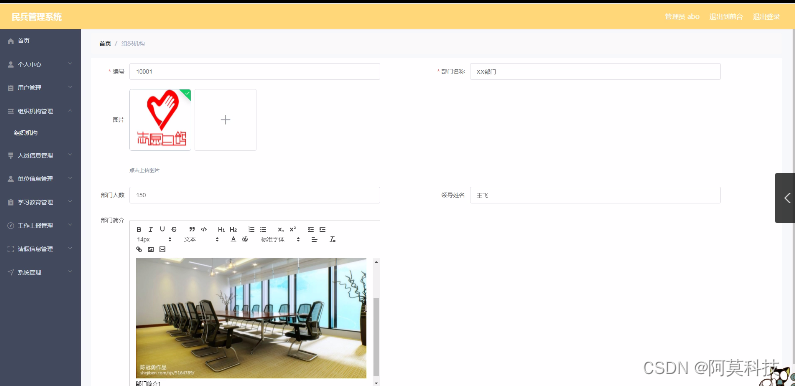Click the conference room image in editor
The width and height of the screenshot is (795, 386).
251,318
